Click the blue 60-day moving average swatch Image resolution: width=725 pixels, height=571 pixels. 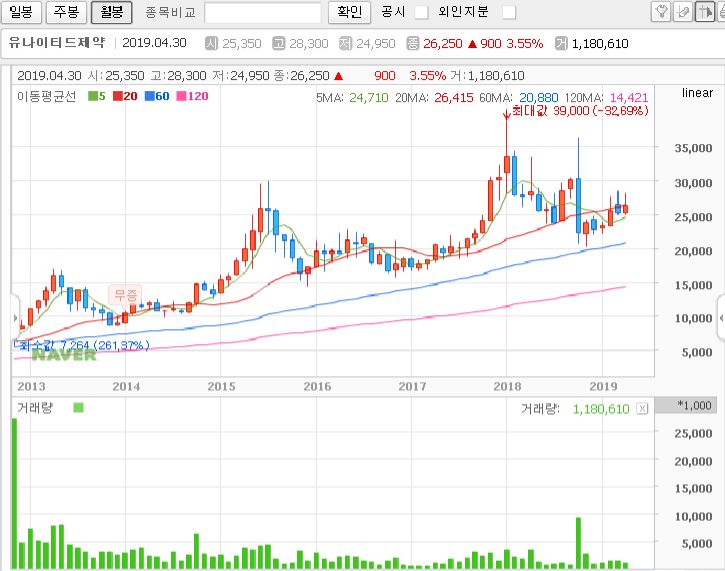click(x=149, y=96)
